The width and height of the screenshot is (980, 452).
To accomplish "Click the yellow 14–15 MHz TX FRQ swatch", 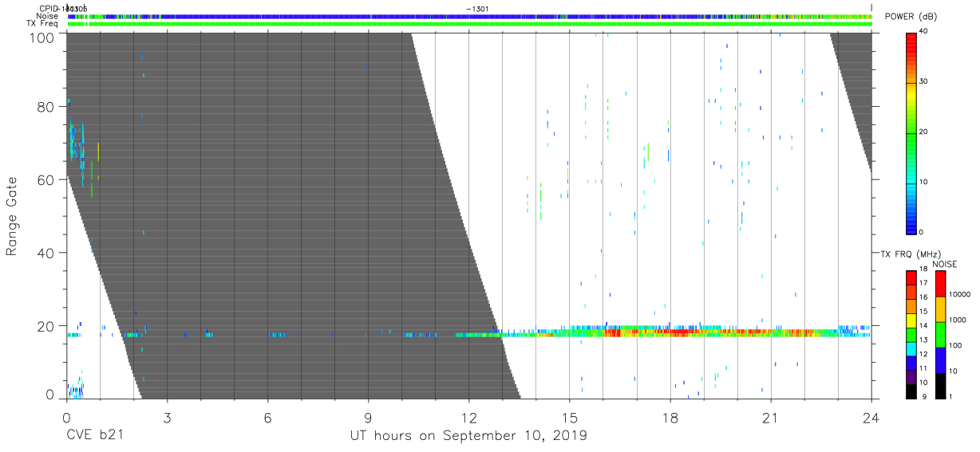I will [911, 320].
